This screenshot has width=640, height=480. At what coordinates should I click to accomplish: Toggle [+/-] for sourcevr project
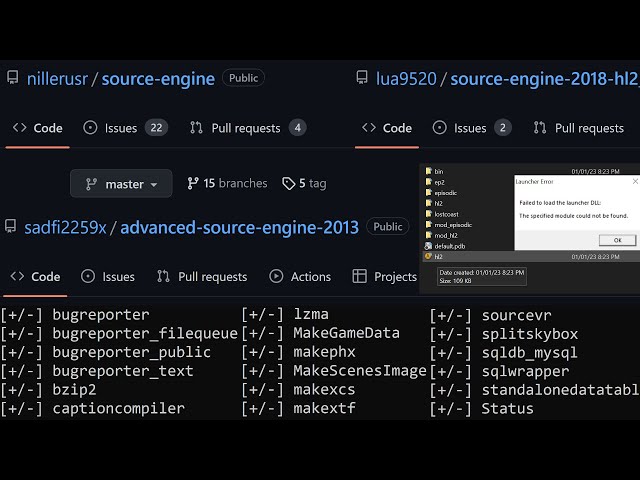(x=451, y=315)
